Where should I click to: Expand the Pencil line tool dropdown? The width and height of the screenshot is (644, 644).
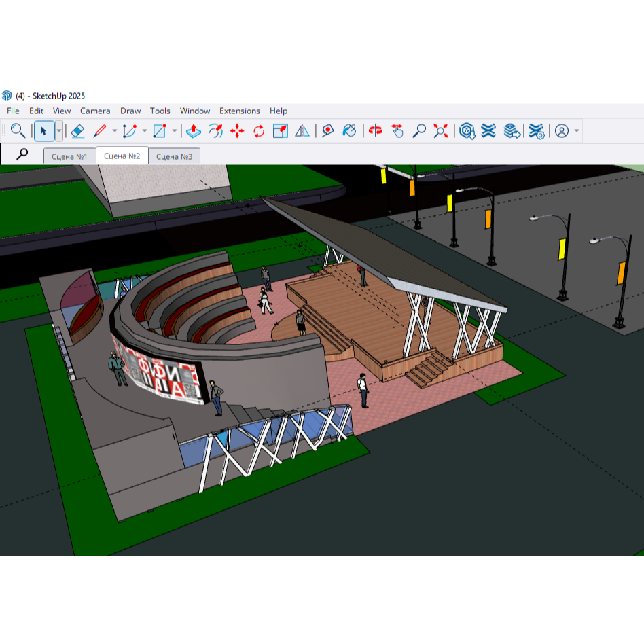[114, 130]
